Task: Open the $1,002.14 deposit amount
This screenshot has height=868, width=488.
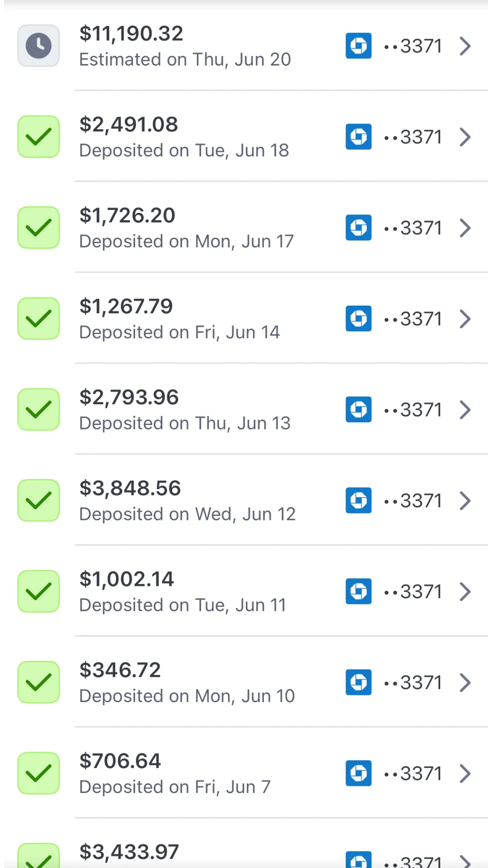Action: click(x=127, y=579)
